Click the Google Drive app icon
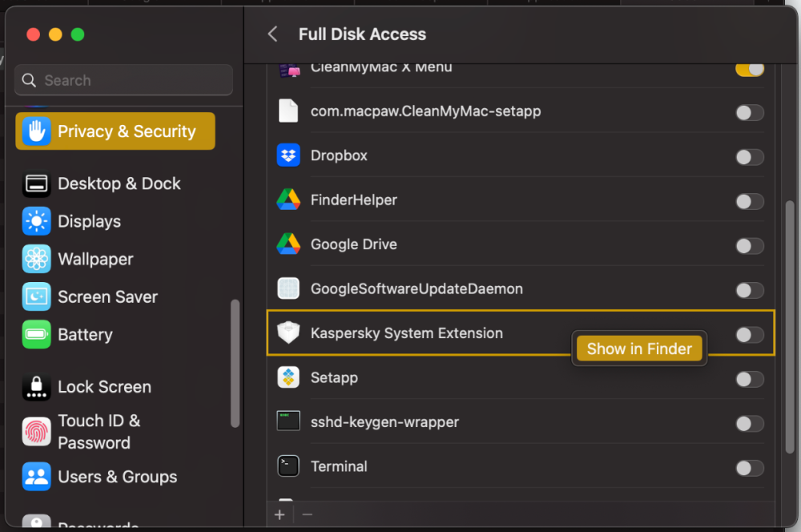This screenshot has height=532, width=801. [x=288, y=244]
